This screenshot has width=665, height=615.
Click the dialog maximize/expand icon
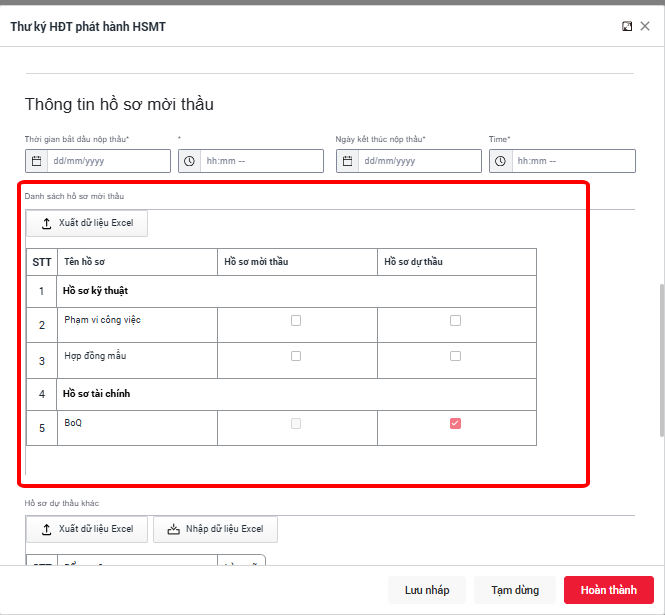click(627, 27)
